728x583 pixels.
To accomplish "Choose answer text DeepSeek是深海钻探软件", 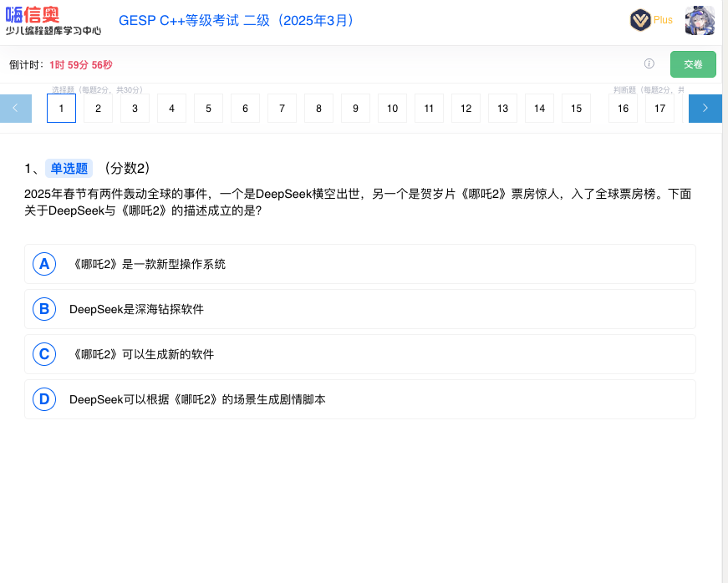I will click(136, 309).
